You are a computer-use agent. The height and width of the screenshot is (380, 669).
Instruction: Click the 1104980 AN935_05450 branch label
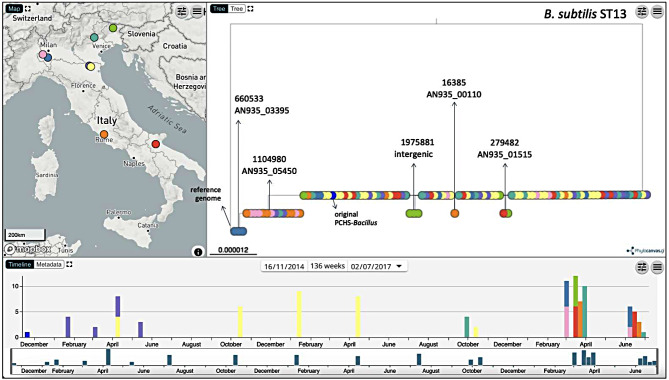coord(269,165)
